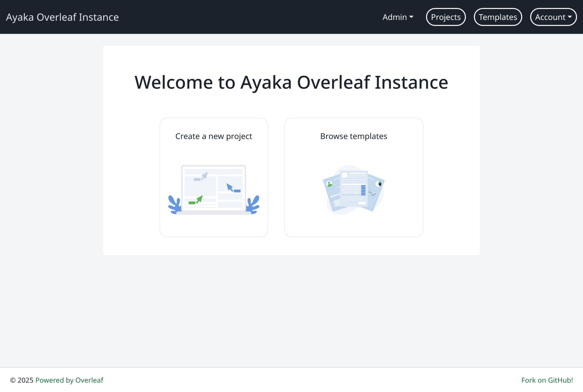This screenshot has width=583, height=392.
Task: Open Powered by Overleaf link
Action: coord(69,380)
